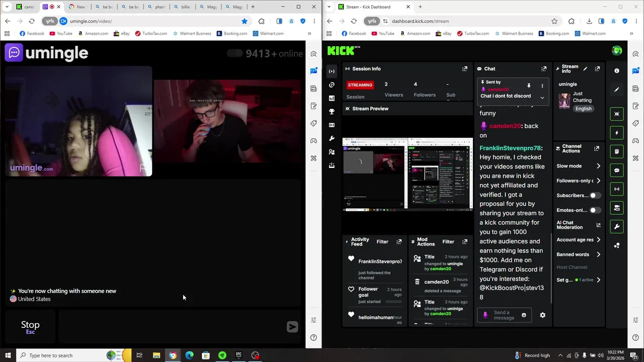Open the moderators people icon in Kick navigation
The width and height of the screenshot is (644, 362).
pyautogui.click(x=332, y=152)
